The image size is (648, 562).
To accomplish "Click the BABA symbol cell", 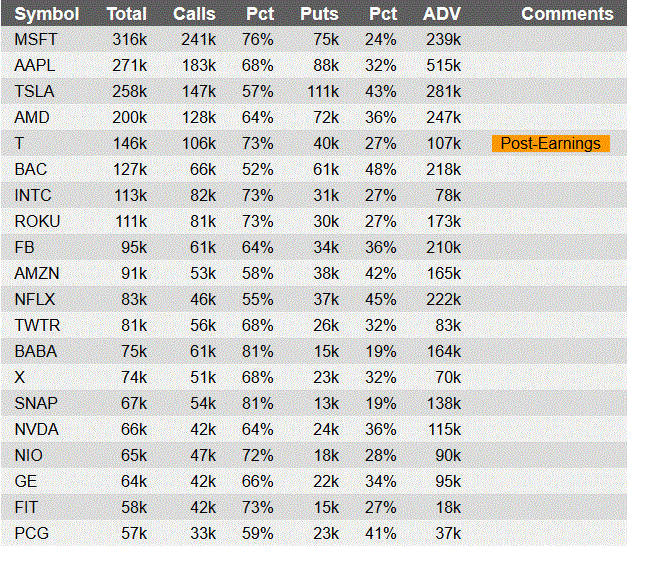I will (x=36, y=352).
